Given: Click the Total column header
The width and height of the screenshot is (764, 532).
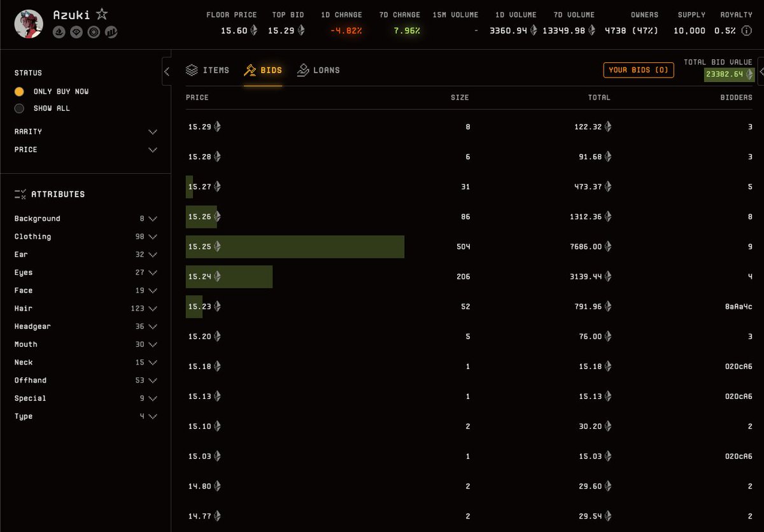Looking at the screenshot, I should pos(599,97).
